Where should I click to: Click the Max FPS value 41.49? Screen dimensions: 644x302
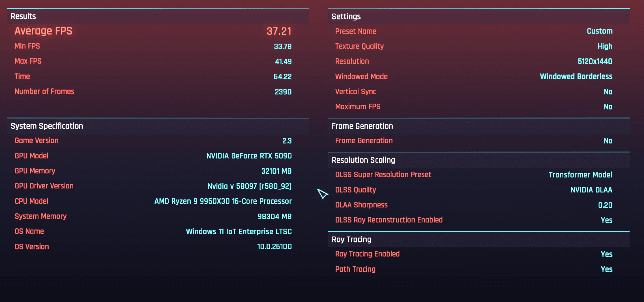(283, 61)
